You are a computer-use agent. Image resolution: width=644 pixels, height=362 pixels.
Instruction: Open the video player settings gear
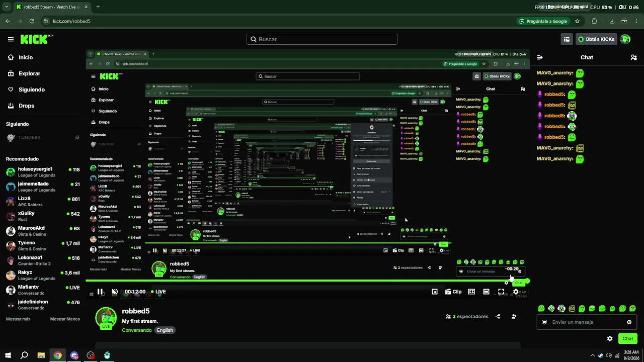[516, 292]
